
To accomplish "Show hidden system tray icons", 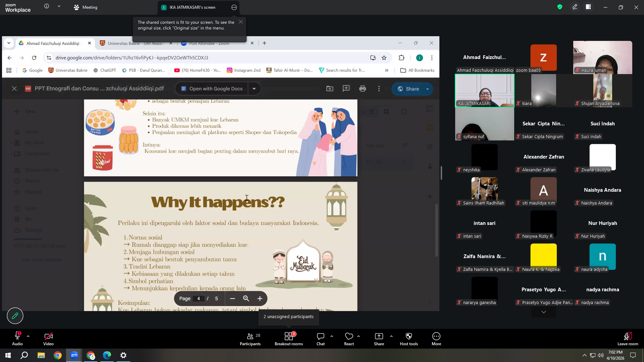I will click(585, 355).
